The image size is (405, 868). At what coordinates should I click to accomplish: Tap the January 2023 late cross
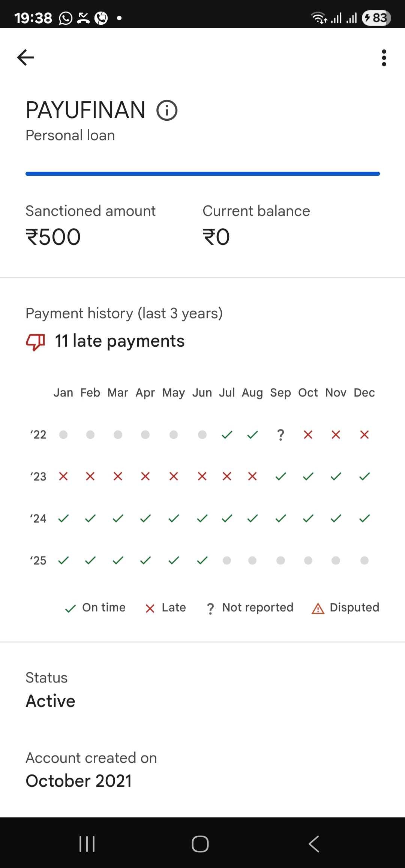pyautogui.click(x=63, y=476)
